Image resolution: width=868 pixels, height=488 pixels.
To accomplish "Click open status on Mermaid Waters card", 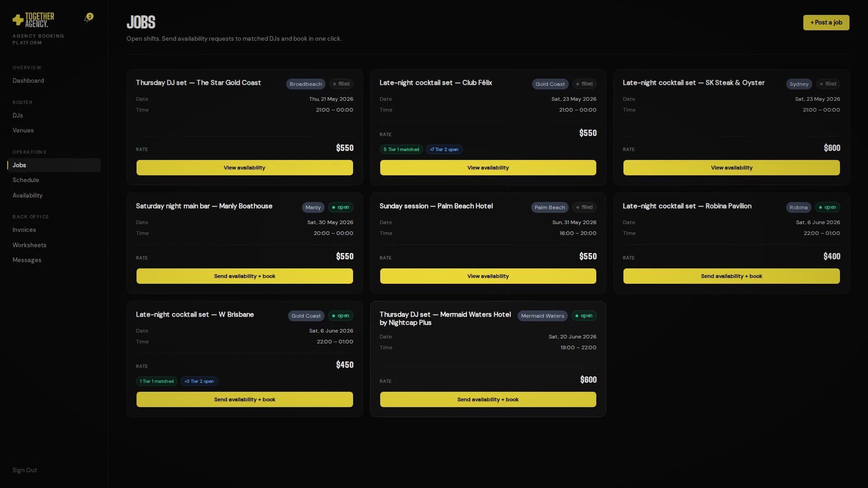I will point(584,315).
